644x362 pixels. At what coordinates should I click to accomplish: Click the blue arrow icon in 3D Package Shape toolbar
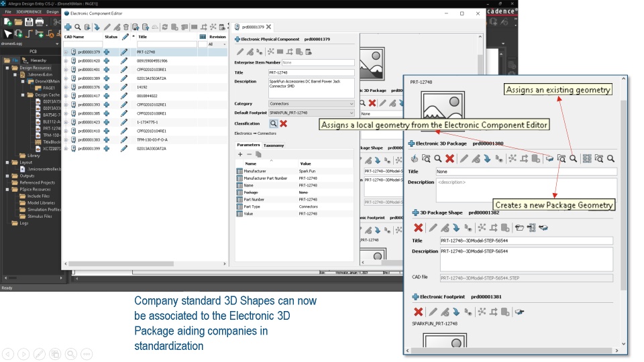tap(456, 227)
